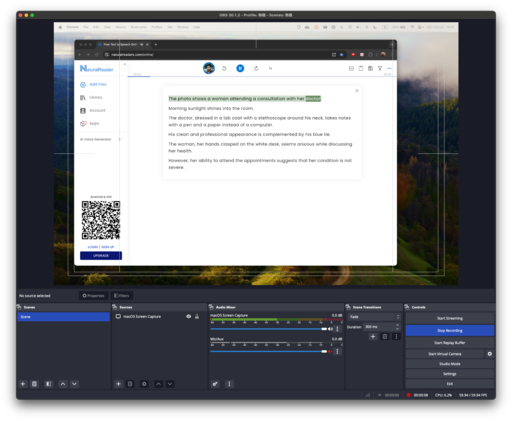This screenshot has width=512, height=421.
Task: Rewind playback in NaturalReader toolbar
Action: click(224, 68)
